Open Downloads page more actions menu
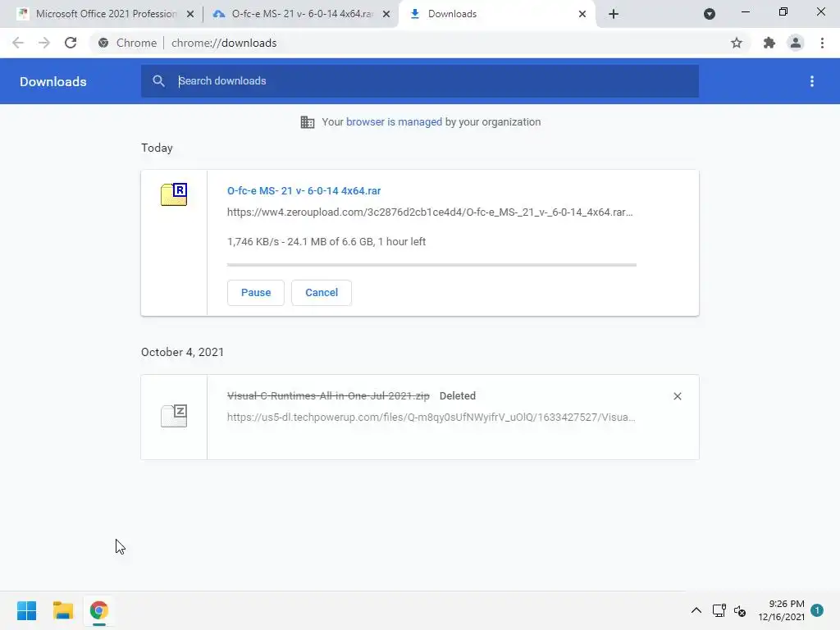Viewport: 840px width, 630px height. pos(812,81)
